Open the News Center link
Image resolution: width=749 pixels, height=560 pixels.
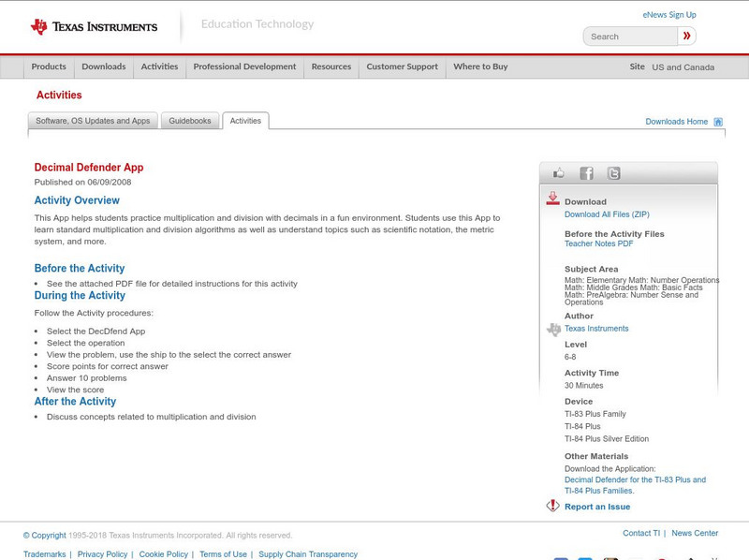pyautogui.click(x=695, y=533)
